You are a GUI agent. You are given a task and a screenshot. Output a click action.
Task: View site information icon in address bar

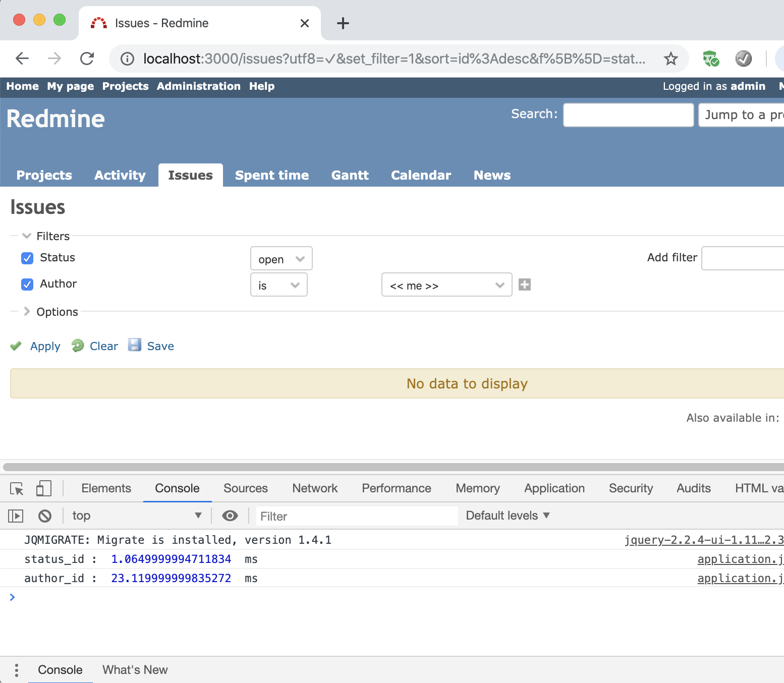pos(128,59)
